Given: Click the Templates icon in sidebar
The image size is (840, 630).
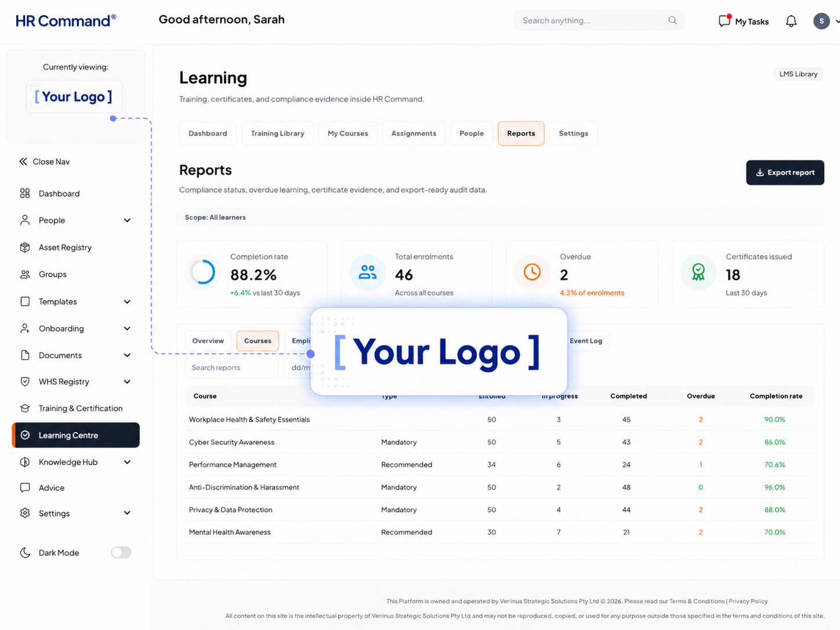Looking at the screenshot, I should 25,302.
